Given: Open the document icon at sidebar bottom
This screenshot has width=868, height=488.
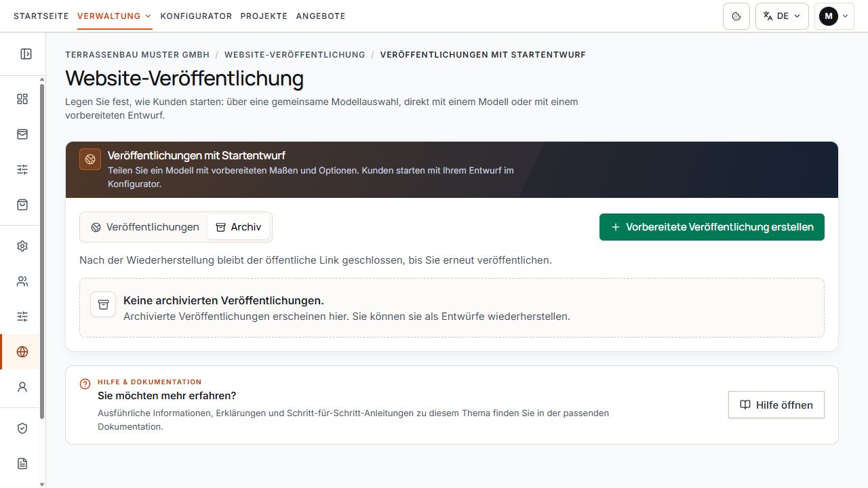Looking at the screenshot, I should click(x=22, y=464).
